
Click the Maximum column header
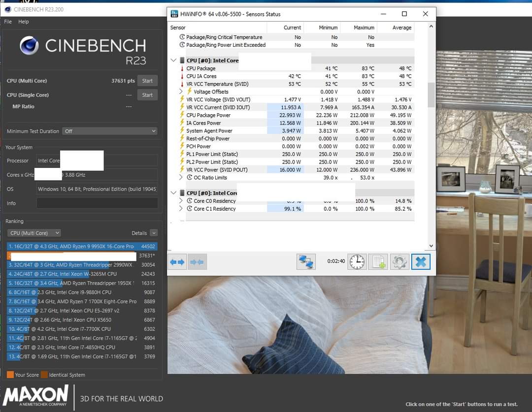click(359, 28)
